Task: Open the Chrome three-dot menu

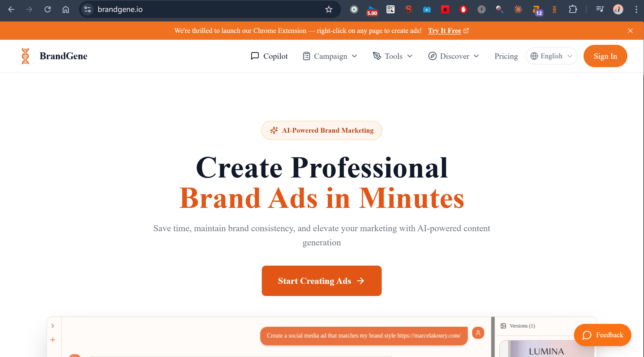Action: (636, 9)
